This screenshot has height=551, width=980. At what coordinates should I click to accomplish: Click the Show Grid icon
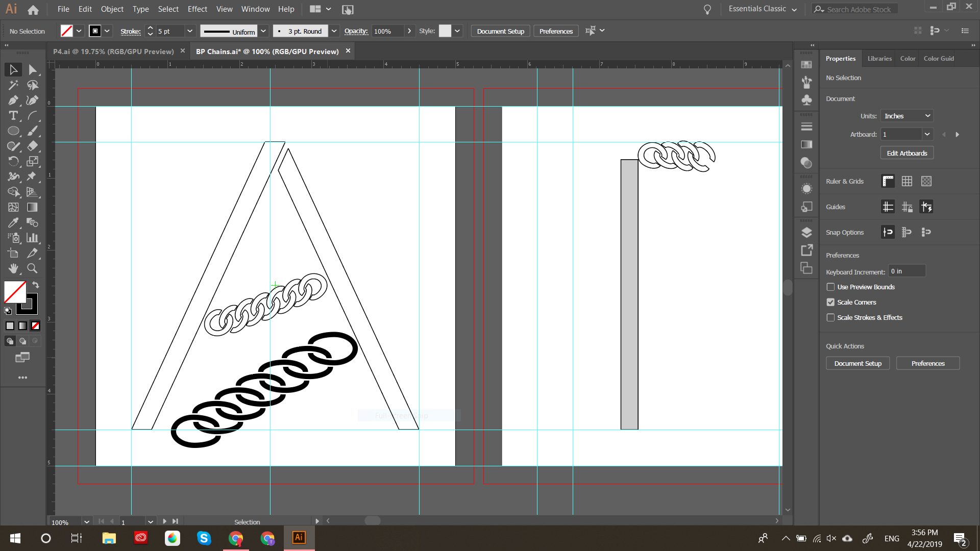pos(907,181)
